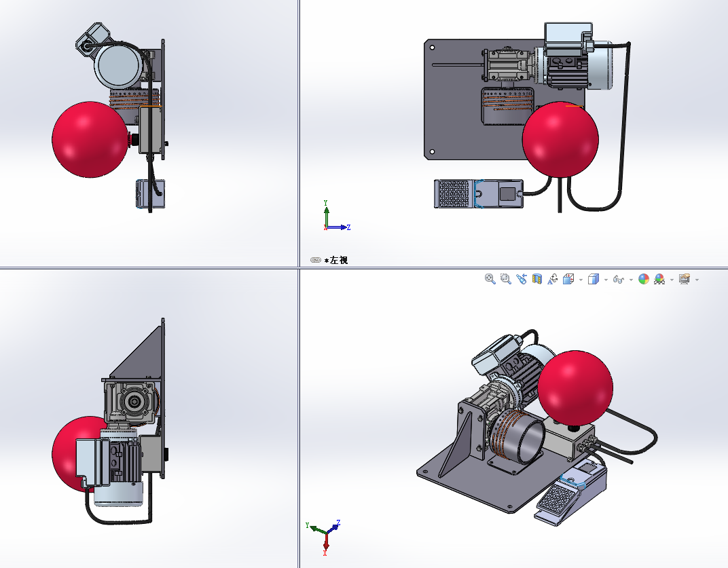This screenshot has height=568, width=728.
Task: Click the view link chain icon
Action: coord(316,260)
